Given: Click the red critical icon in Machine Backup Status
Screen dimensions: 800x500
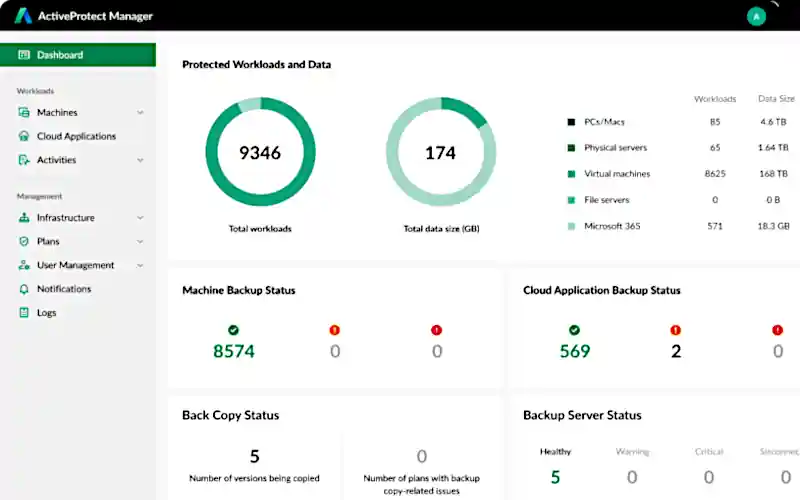Looking at the screenshot, I should (436, 330).
